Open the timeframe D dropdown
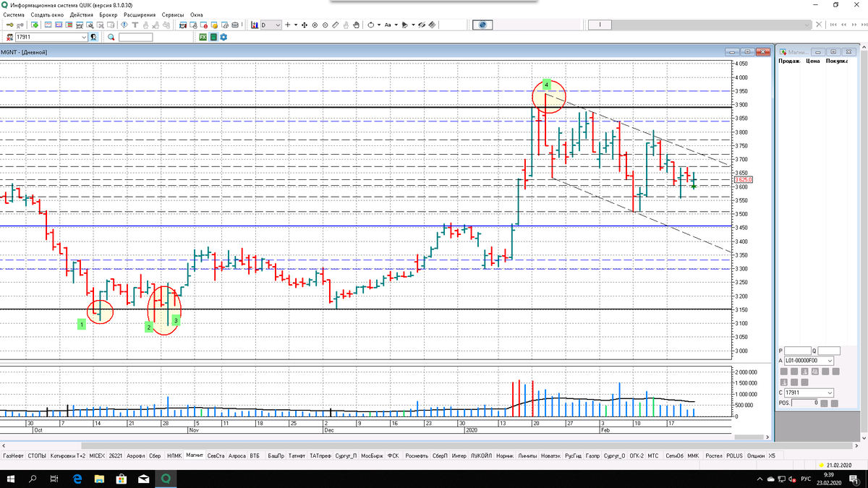The height and width of the screenshot is (488, 868). click(271, 25)
